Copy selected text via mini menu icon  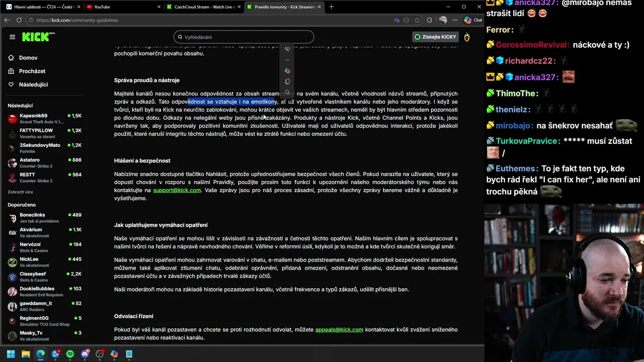click(287, 81)
